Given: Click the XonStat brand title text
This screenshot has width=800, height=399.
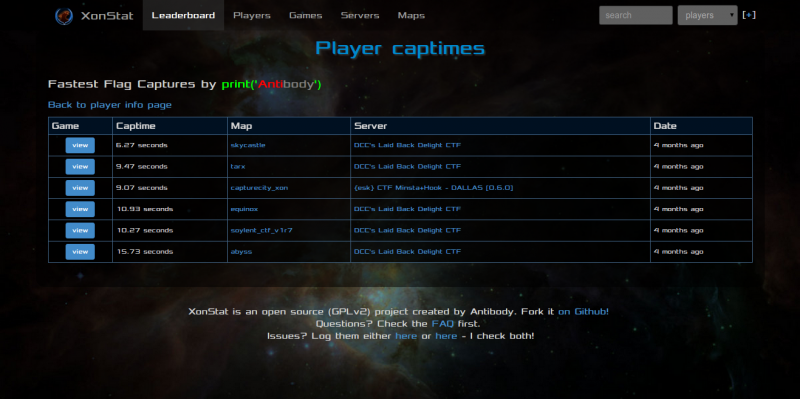Looking at the screenshot, I should click(107, 16).
